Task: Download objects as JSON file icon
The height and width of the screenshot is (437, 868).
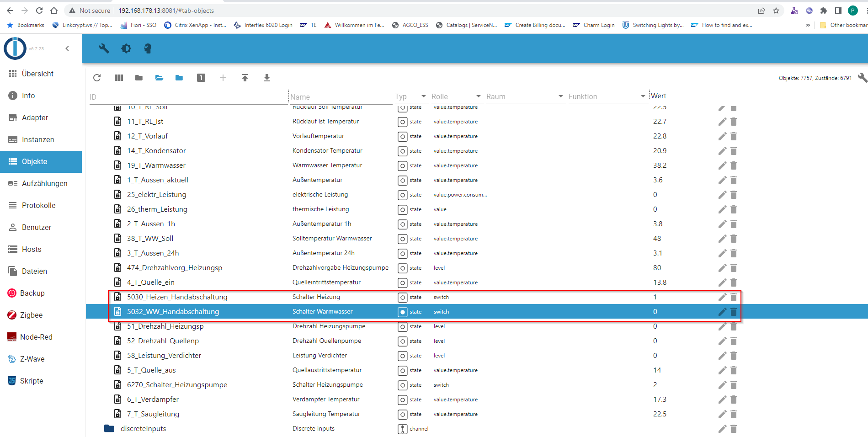Action: [x=267, y=78]
